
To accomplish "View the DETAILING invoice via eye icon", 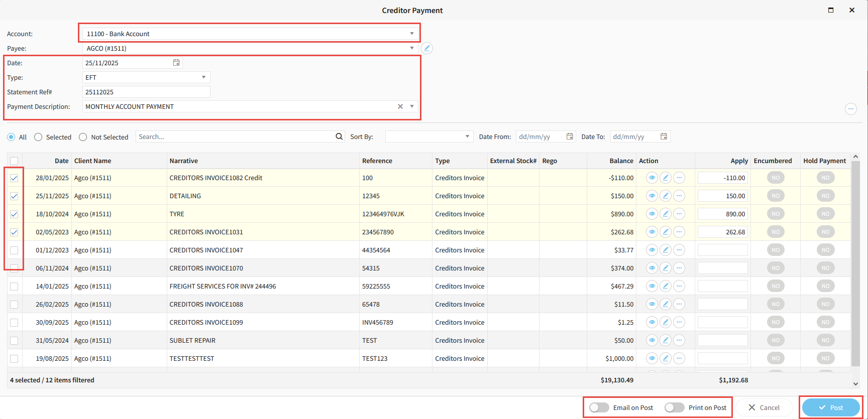I will [652, 196].
